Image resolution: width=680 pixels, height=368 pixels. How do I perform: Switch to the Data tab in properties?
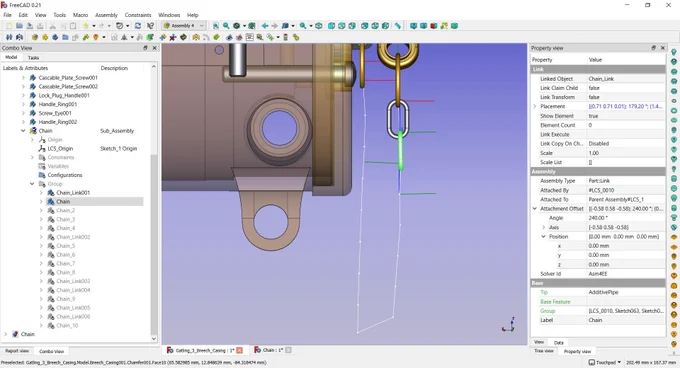559,343
